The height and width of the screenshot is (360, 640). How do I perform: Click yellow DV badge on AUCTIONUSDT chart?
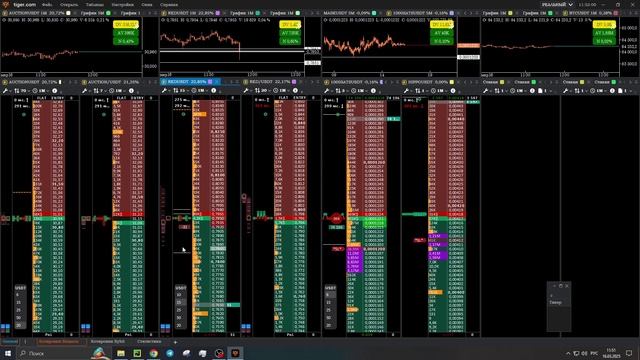click(x=125, y=25)
